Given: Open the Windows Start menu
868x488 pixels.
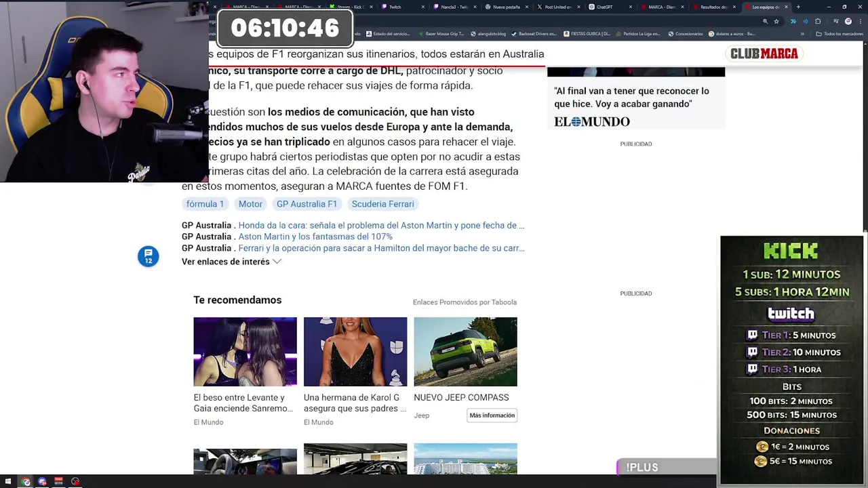Looking at the screenshot, I should tap(9, 482).
